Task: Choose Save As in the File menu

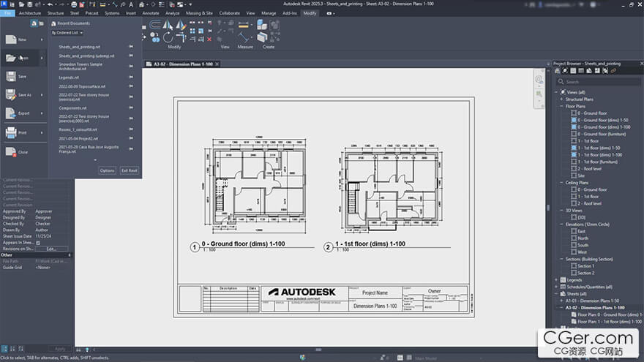Action: (24, 95)
